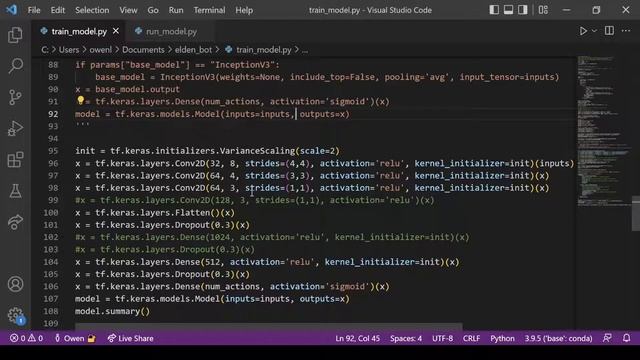Expand the C: breadcrumb segment
Image resolution: width=640 pixels, height=360 pixels.
45,50
